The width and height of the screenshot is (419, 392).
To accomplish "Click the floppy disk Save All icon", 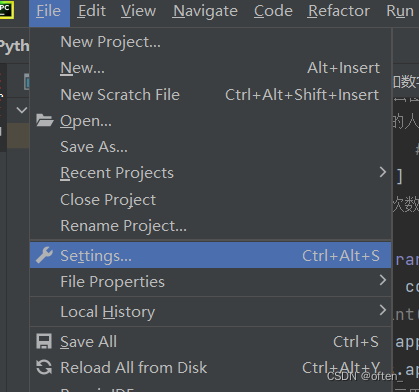I will tap(44, 342).
